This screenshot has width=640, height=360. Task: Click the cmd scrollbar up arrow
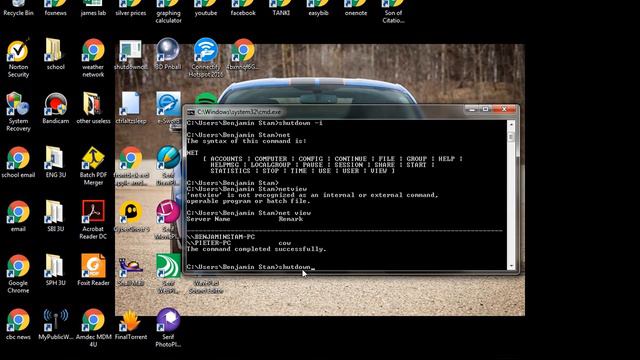pos(511,124)
